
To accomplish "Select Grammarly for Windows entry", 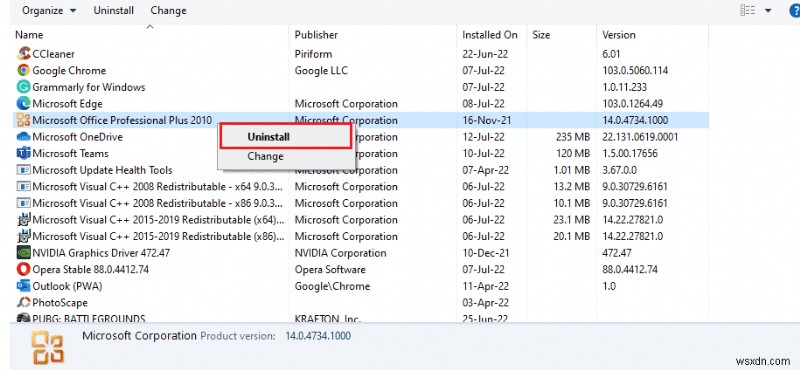I will click(89, 87).
